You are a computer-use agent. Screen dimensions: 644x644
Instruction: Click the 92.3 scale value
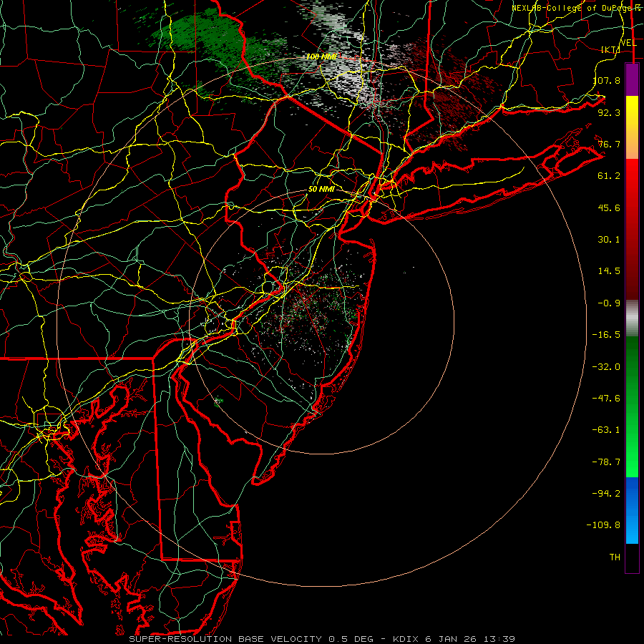[609, 112]
